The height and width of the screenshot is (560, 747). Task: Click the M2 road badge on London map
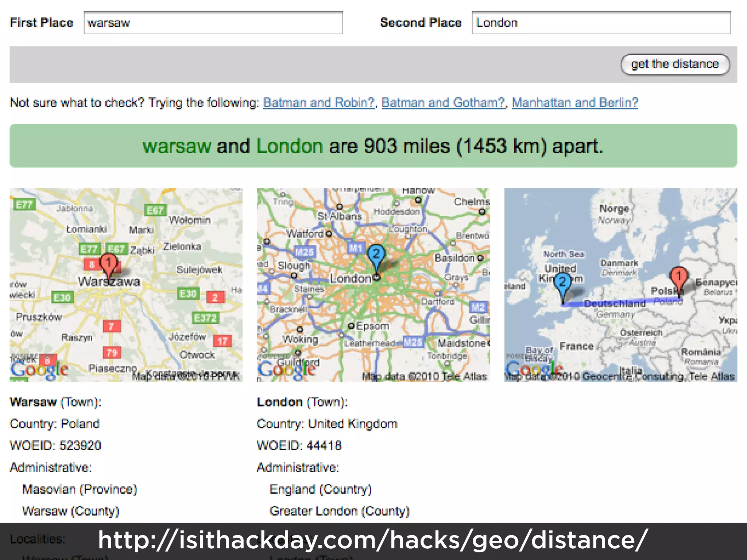[x=478, y=307]
